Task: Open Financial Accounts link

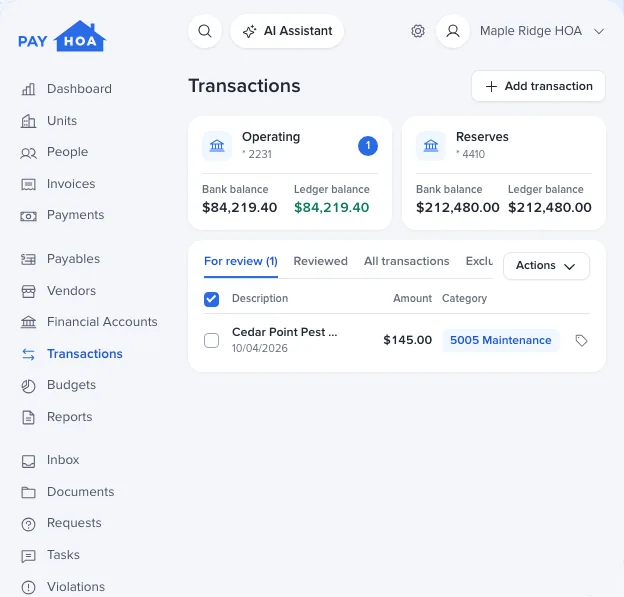Action: pyautogui.click(x=102, y=322)
